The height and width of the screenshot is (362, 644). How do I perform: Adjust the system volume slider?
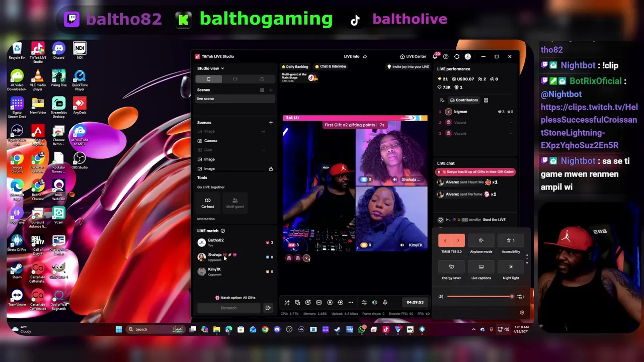(480, 297)
